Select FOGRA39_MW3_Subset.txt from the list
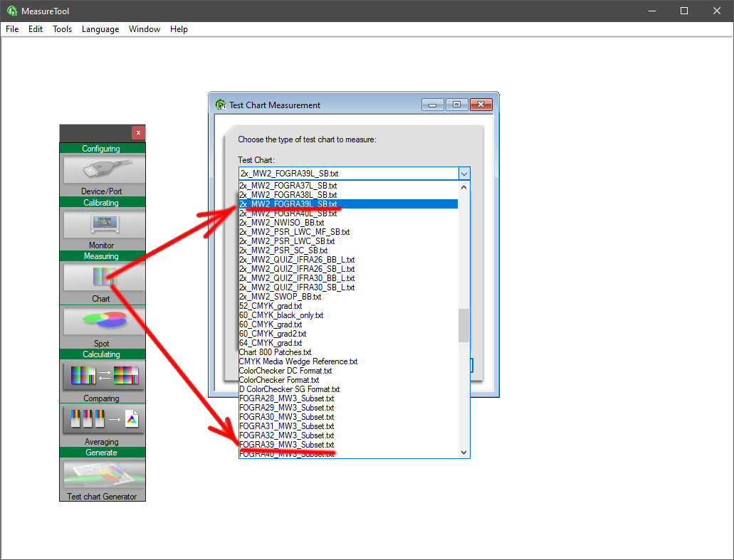Viewport: 734px width, 560px height. (x=286, y=445)
